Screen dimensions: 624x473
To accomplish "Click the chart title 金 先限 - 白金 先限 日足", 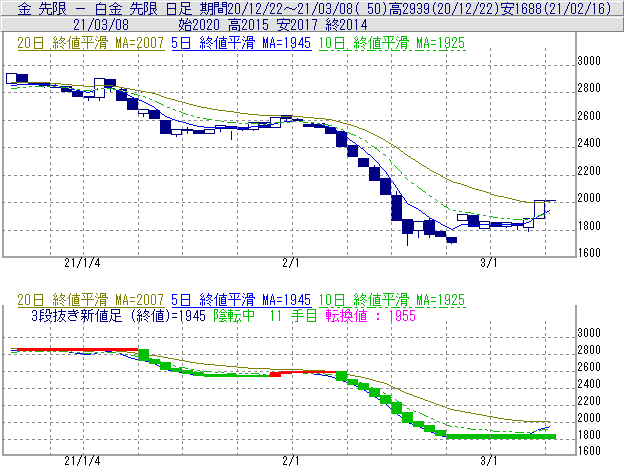I will (105, 8).
